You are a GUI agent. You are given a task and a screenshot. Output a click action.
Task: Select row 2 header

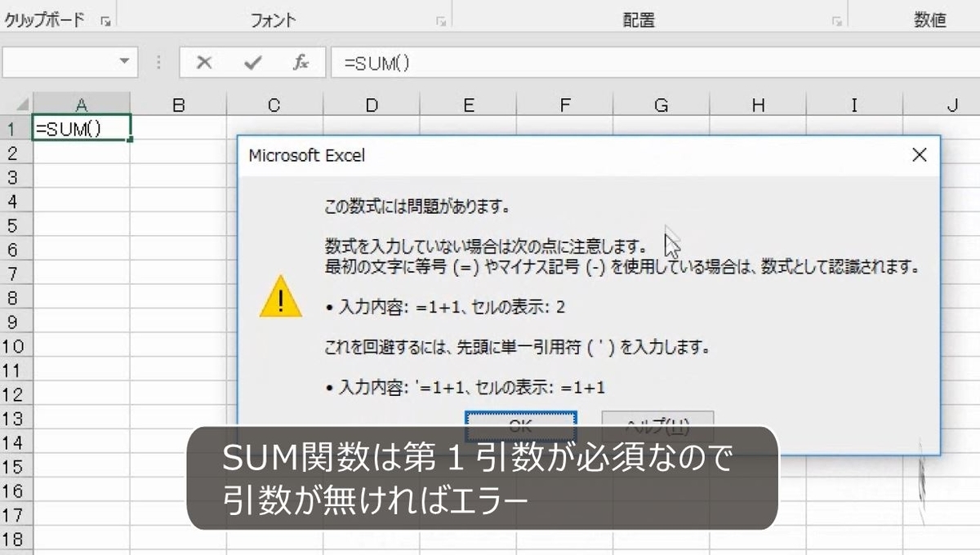tap(16, 153)
